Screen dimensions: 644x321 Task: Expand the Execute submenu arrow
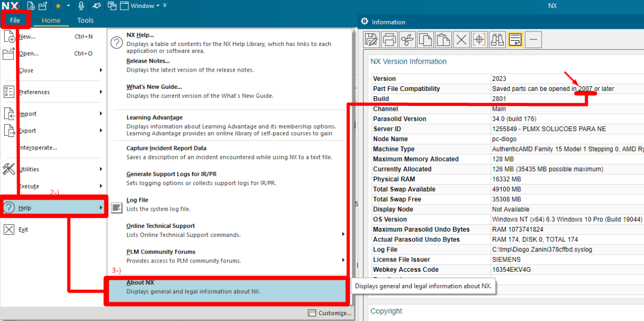(101, 186)
